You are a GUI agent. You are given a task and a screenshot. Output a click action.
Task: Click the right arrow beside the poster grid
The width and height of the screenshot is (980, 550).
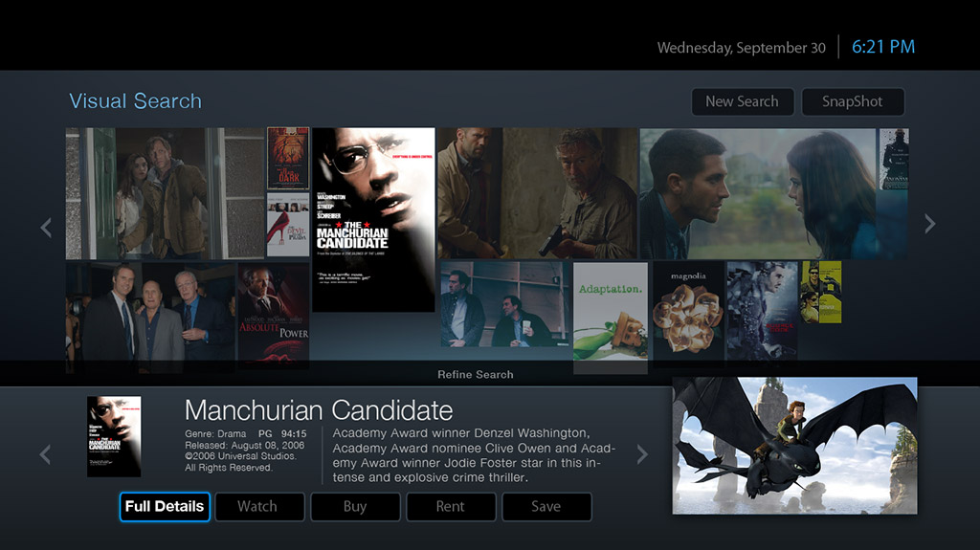click(x=930, y=224)
